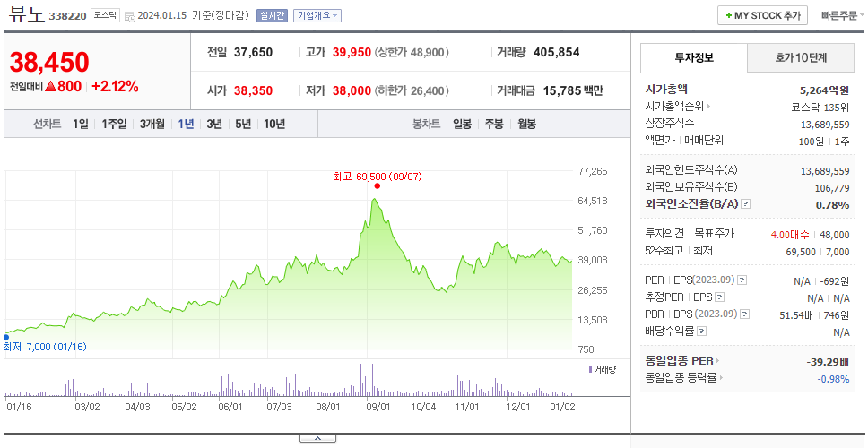Open help icon next to 외국인소진율(B/A)
Screen dimensions: 868x448
[746, 204]
